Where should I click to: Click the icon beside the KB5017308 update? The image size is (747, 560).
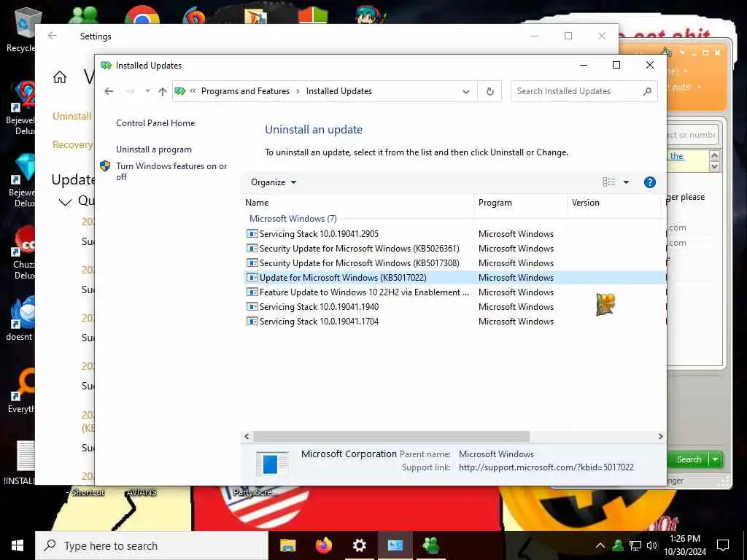tap(252, 262)
